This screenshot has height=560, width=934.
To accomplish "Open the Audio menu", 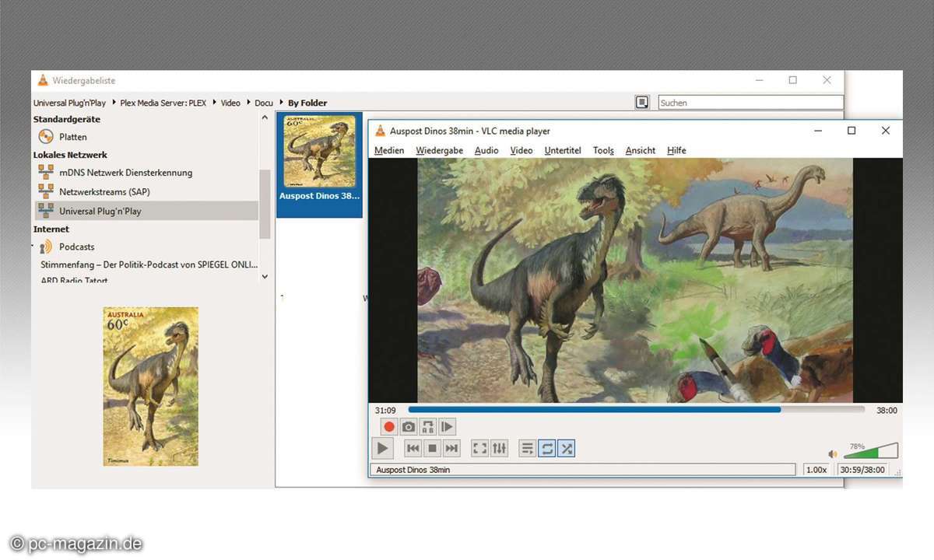I will tap(486, 150).
